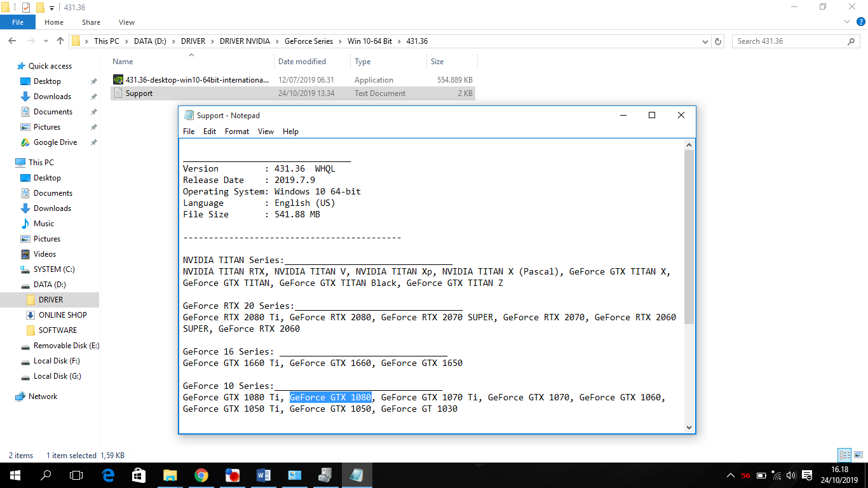
Task: Open the Windows Start menu
Action: click(14, 475)
